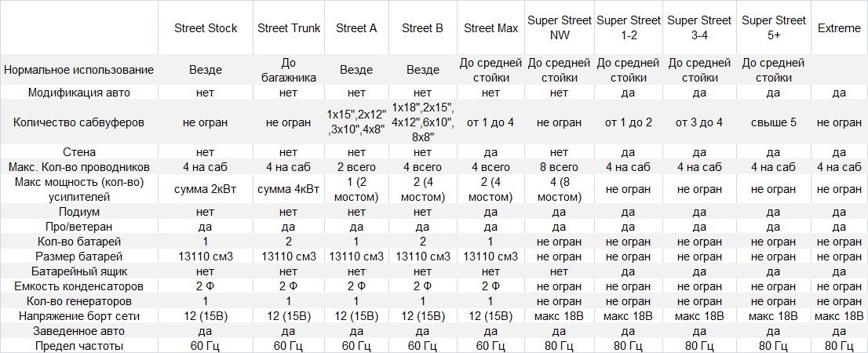This screenshot has width=868, height=353.
Task: Select the 'от 1 до 4' cell
Action: point(491,122)
